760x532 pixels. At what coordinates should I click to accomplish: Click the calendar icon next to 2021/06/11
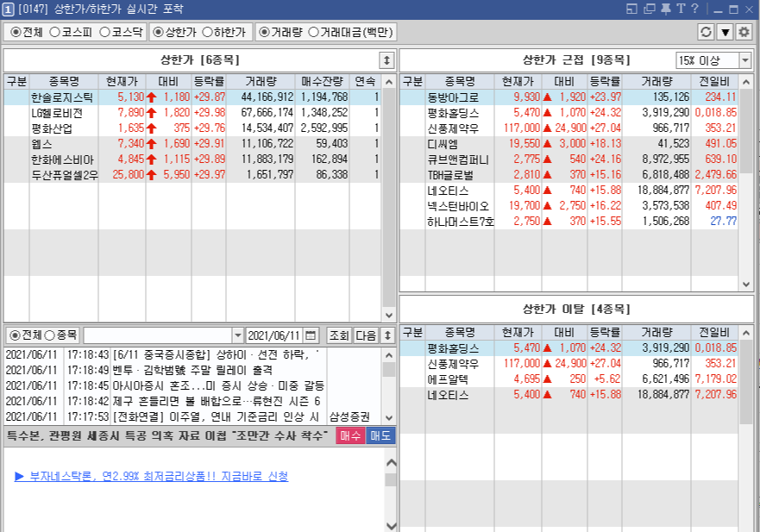point(311,335)
